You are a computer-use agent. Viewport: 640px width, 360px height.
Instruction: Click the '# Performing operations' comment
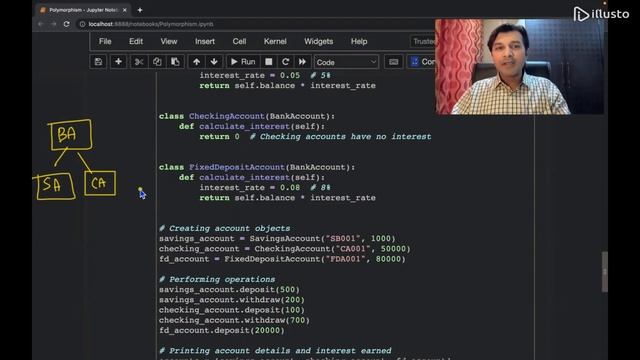pyautogui.click(x=217, y=280)
